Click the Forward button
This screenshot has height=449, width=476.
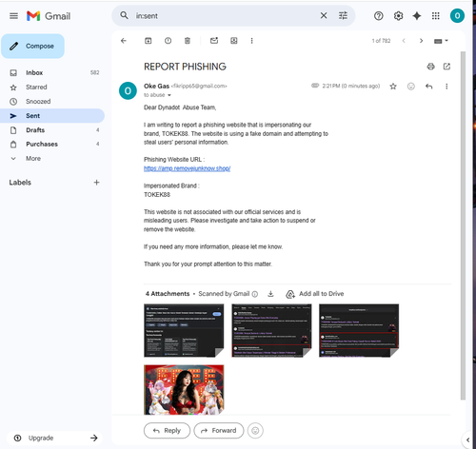(219, 431)
